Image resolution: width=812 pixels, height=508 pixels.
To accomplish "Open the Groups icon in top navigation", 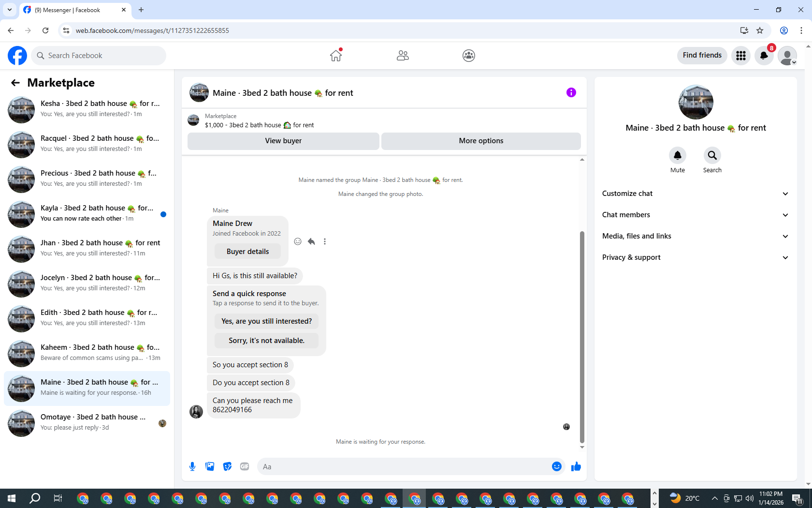I will coord(469,56).
